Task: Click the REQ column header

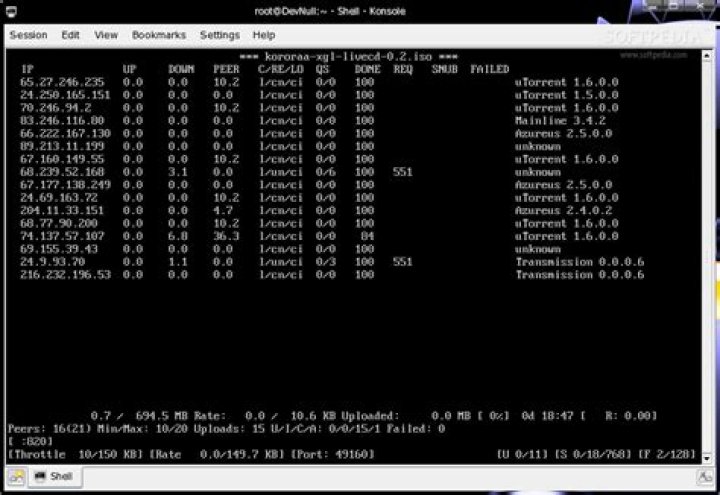Action: (403, 69)
